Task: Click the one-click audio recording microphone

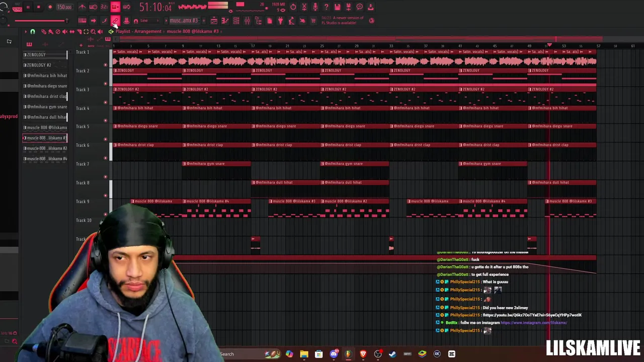Action: pyautogui.click(x=315, y=7)
